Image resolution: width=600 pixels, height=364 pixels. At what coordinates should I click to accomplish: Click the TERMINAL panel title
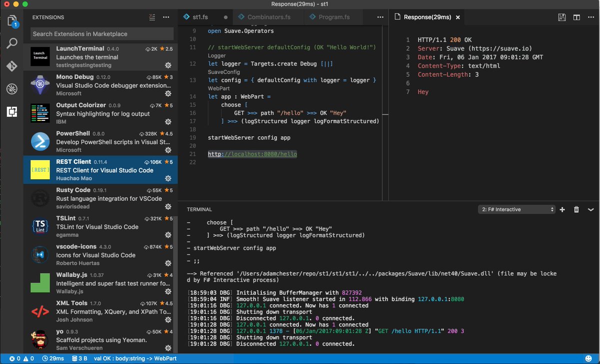click(x=199, y=210)
